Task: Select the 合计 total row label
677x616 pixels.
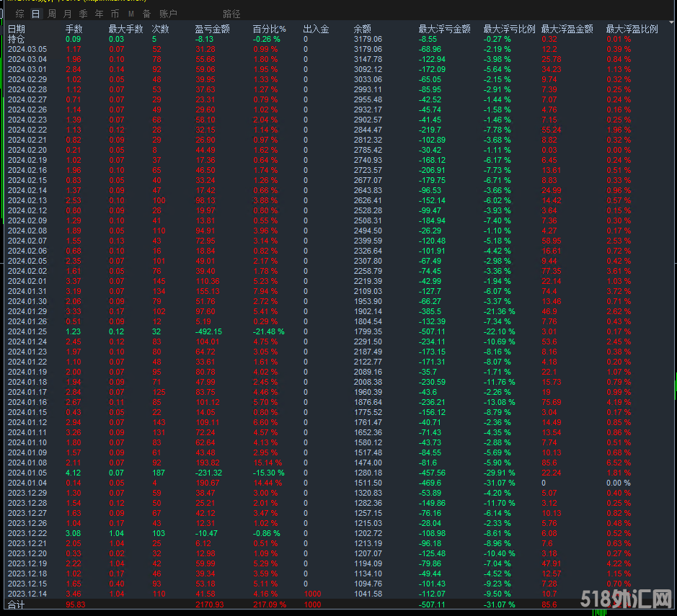Action: [17, 604]
